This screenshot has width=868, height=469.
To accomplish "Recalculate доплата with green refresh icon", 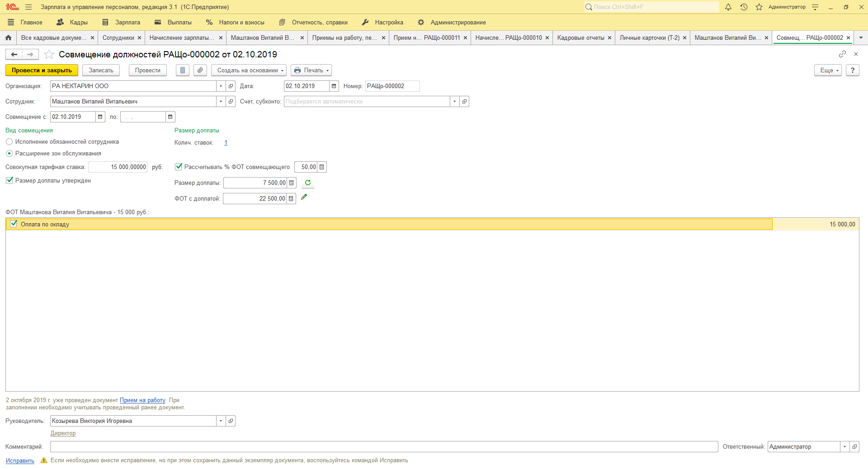I will tap(308, 183).
